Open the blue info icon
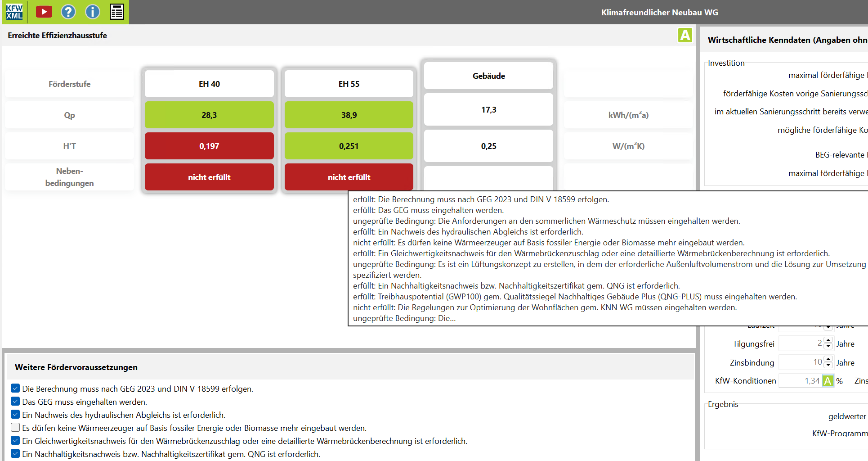This screenshot has height=461, width=868. (93, 12)
